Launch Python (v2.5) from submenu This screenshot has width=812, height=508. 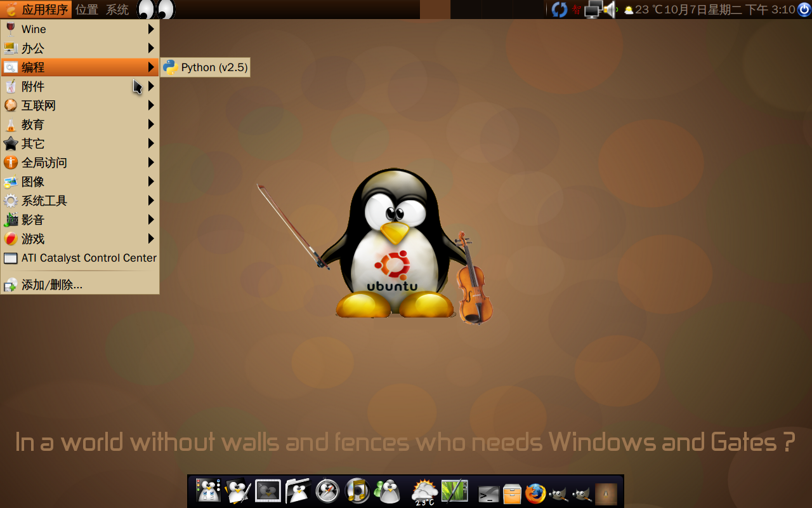pos(206,67)
